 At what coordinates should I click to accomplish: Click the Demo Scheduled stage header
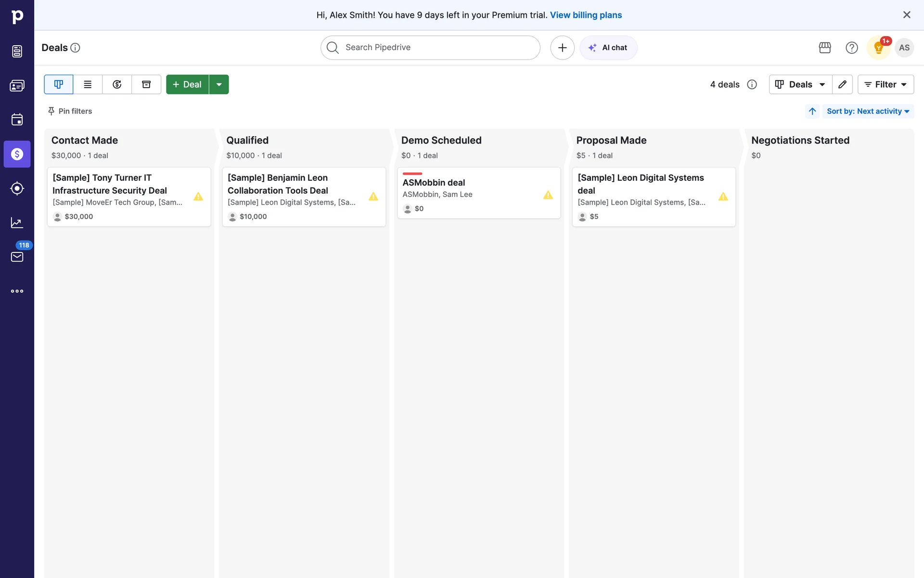[x=441, y=140]
